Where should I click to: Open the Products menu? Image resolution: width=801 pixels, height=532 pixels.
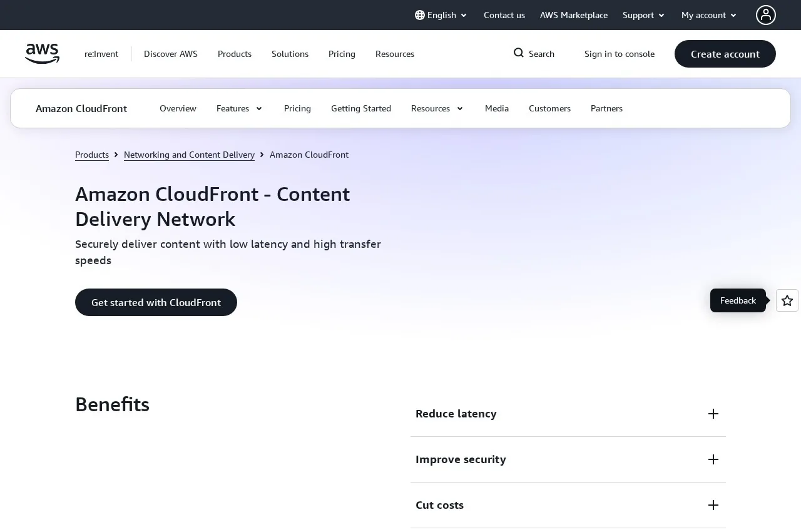[235, 54]
